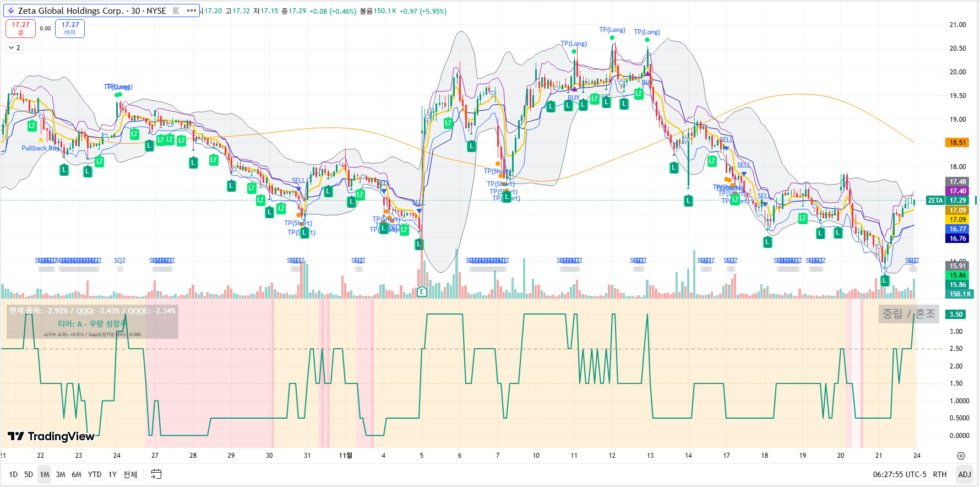Expand the collapsed indicator legend showing 2
This screenshot has height=487, width=980.
14,48
